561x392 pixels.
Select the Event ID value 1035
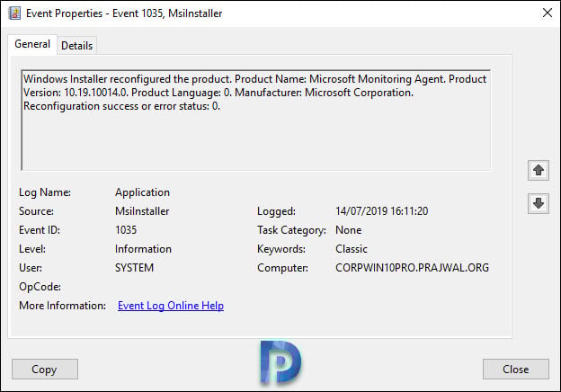(x=126, y=230)
